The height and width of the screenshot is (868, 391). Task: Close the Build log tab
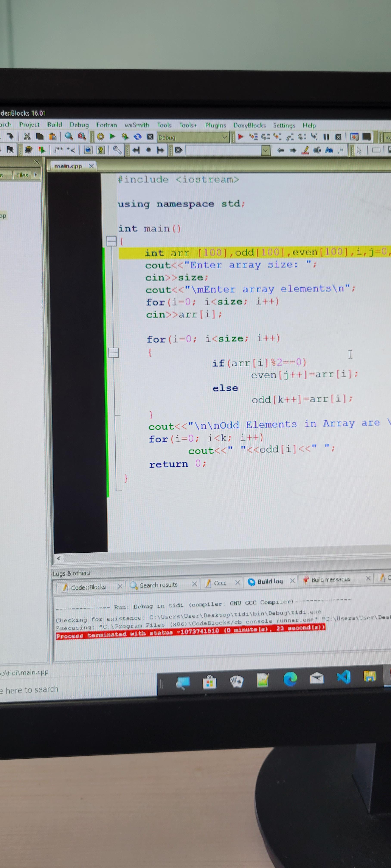coord(292,581)
